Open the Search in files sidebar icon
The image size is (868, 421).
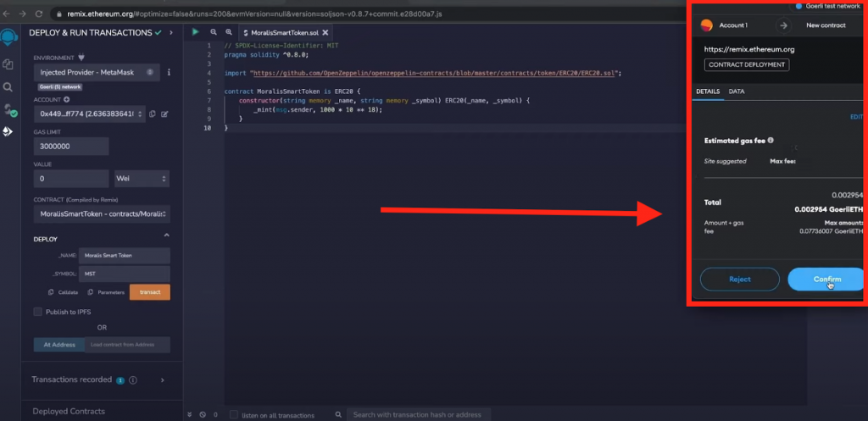point(8,87)
